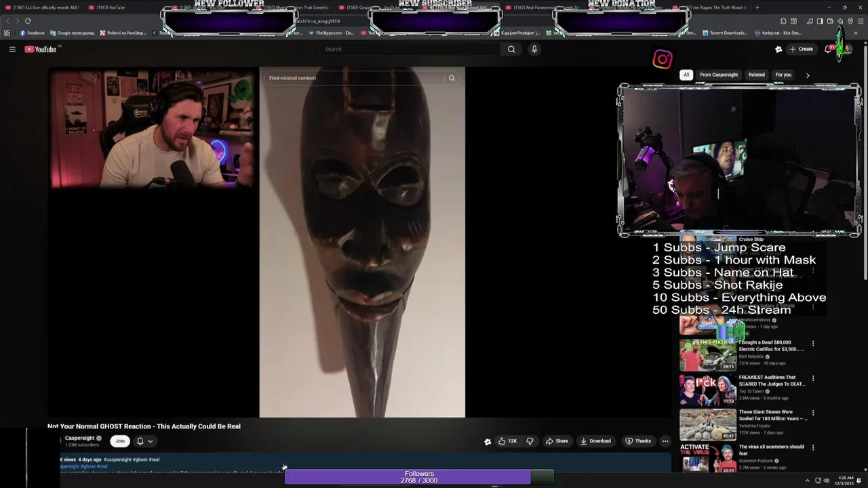Select the From Caspersight filter chip
Screen dimensions: 868x488
(x=719, y=75)
